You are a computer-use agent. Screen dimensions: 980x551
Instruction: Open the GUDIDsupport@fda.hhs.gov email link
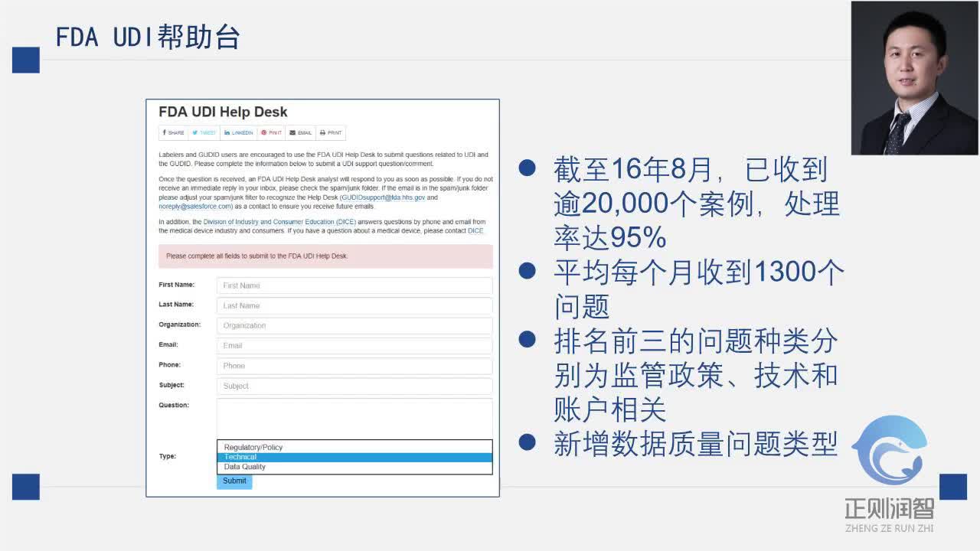click(382, 197)
